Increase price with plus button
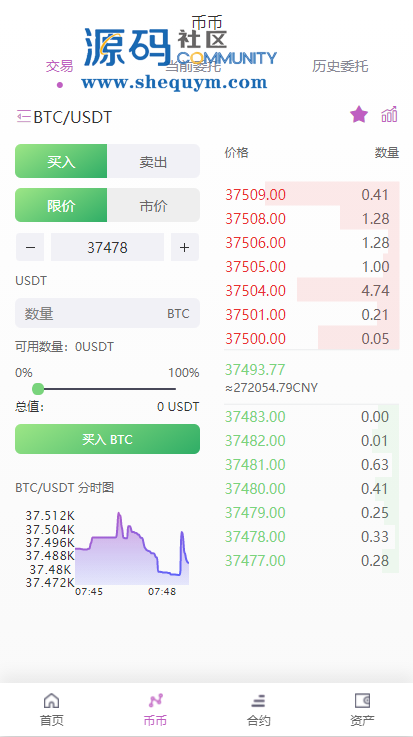 point(185,247)
